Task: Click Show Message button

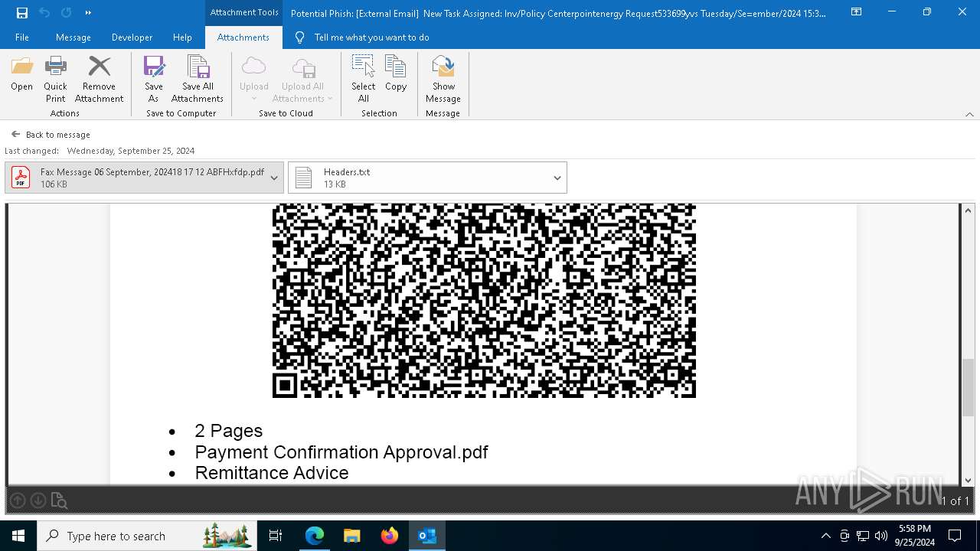Action: coord(443,80)
